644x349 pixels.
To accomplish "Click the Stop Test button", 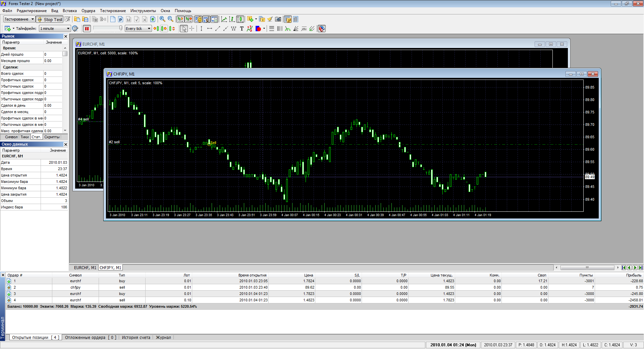I will coord(50,19).
